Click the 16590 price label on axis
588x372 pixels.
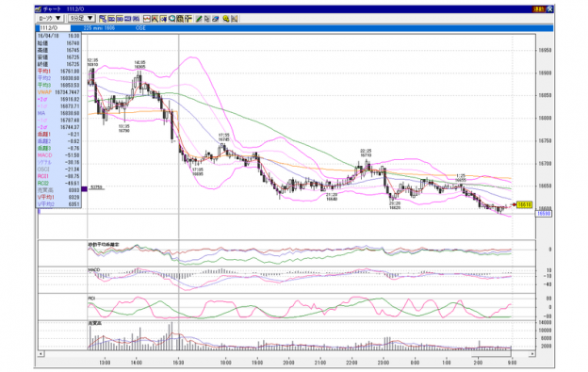(544, 214)
